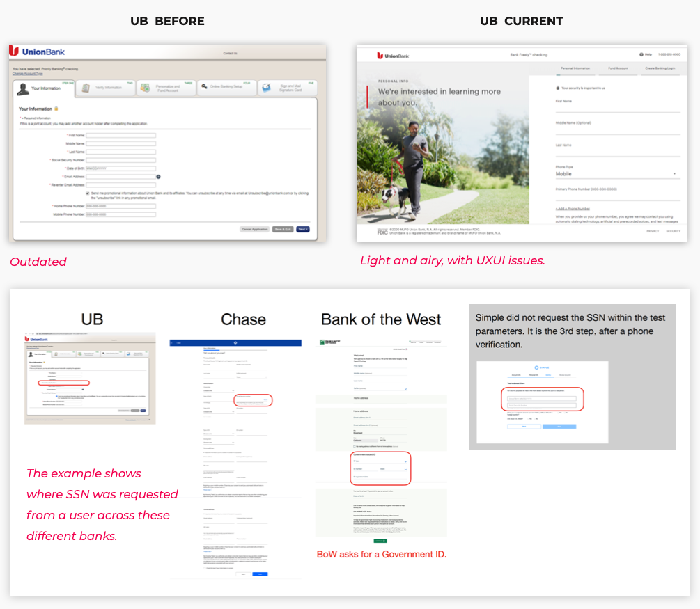The image size is (700, 609).
Task: Click the Re-enter Email Address field
Action: [121, 184]
